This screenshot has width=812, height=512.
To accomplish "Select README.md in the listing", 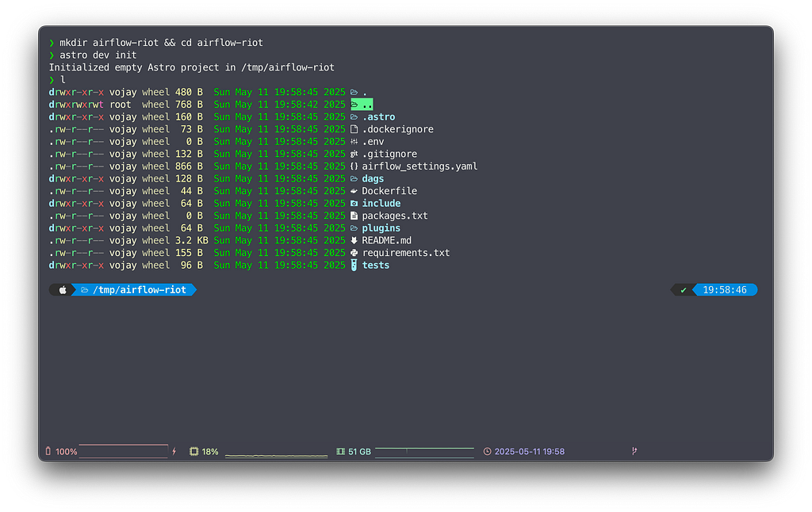I will [387, 241].
